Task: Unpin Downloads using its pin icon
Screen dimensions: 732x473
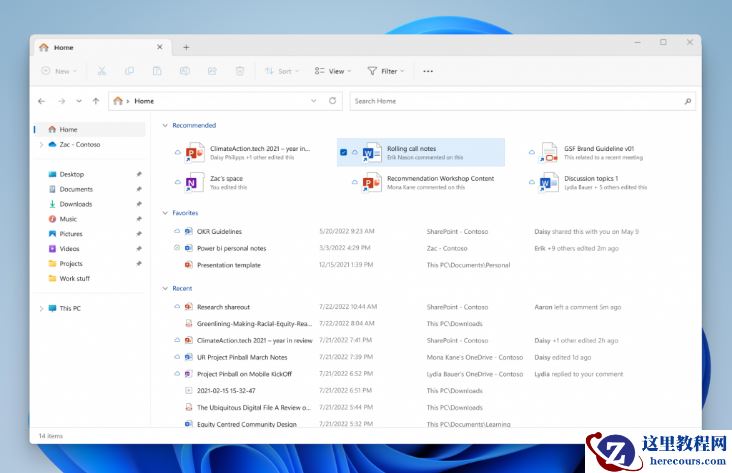Action: [139, 204]
